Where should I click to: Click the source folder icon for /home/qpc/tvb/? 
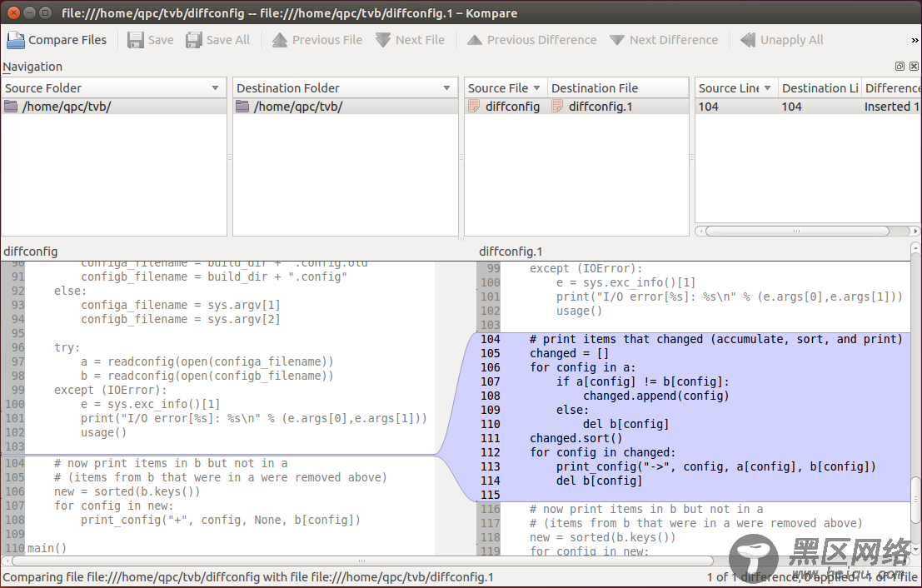point(11,107)
